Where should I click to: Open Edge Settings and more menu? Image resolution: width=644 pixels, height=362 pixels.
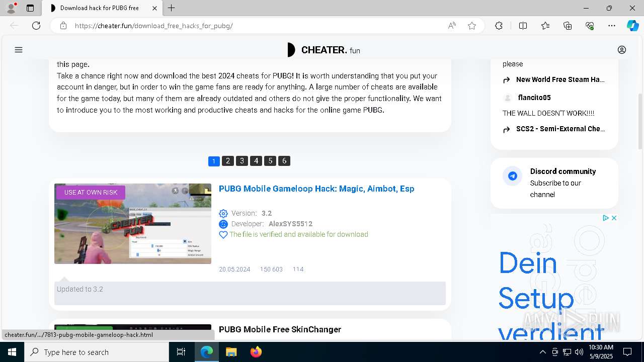click(x=612, y=26)
